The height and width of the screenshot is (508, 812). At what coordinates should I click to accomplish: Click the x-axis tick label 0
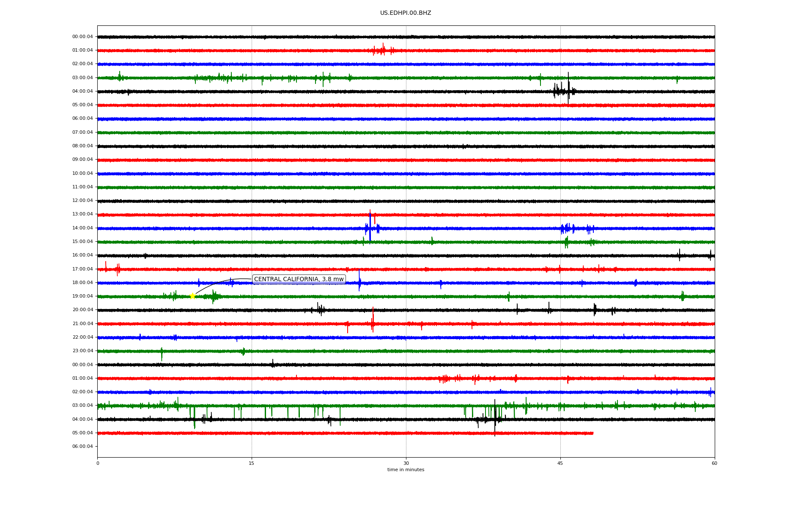click(x=98, y=463)
